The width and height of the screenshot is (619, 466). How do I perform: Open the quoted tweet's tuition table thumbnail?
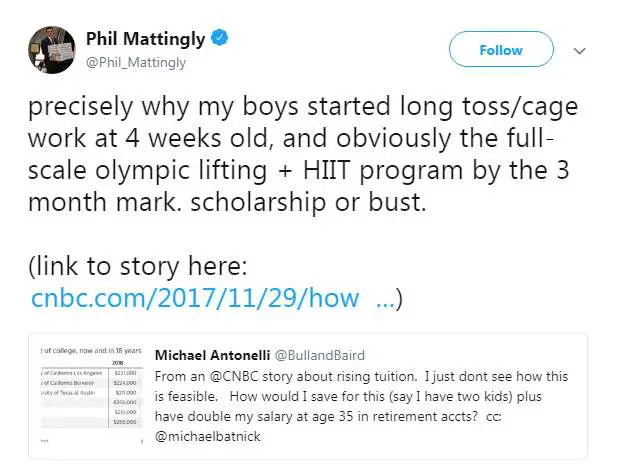(x=91, y=395)
